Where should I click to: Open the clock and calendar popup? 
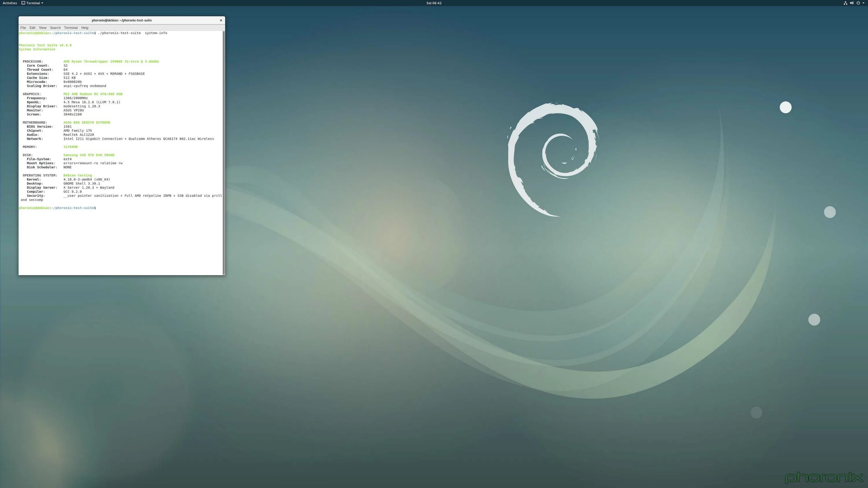coord(434,3)
